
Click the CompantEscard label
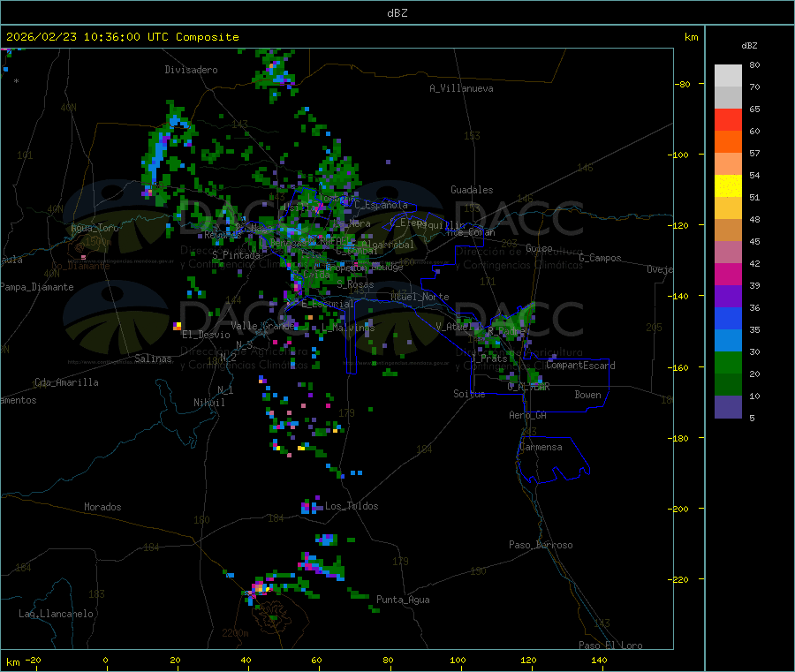580,366
